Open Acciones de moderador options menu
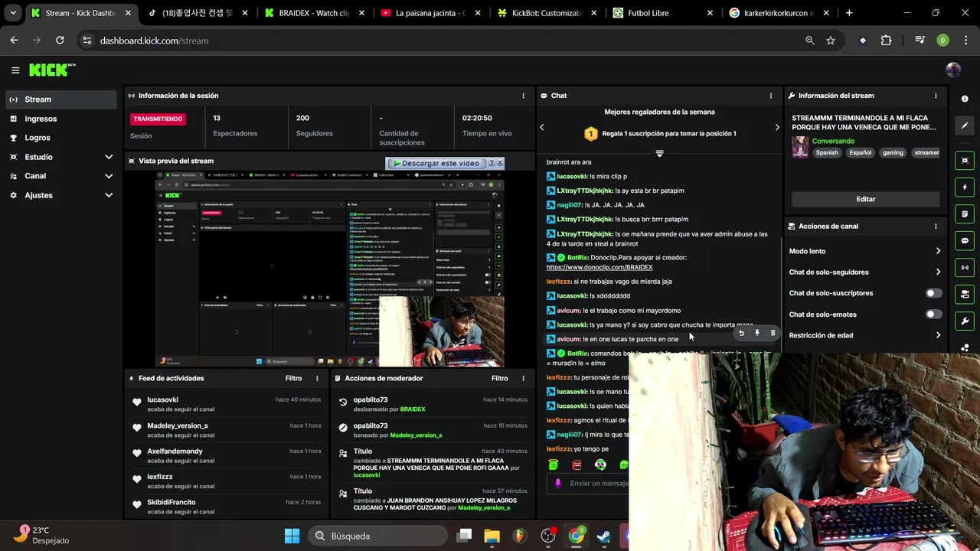Viewport: 980px width, 551px height. tap(524, 378)
